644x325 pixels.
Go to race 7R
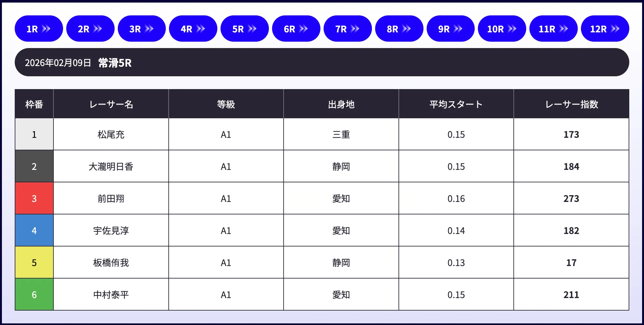(x=347, y=29)
